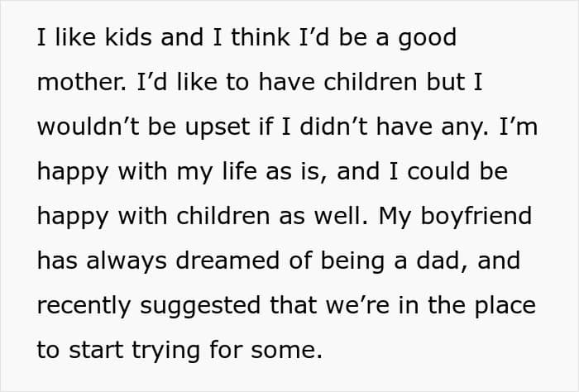
Task: Click the word "good" ending first line
Action: point(428,40)
